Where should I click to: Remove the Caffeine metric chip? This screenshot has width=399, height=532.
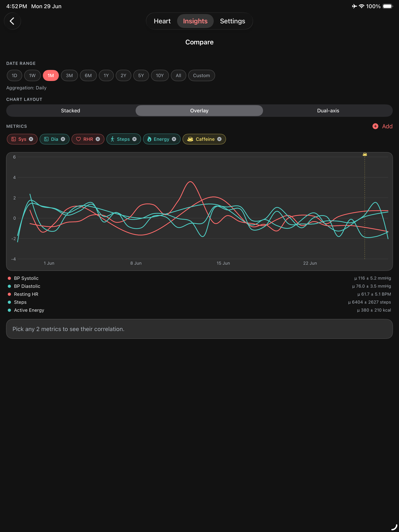pyautogui.click(x=219, y=139)
